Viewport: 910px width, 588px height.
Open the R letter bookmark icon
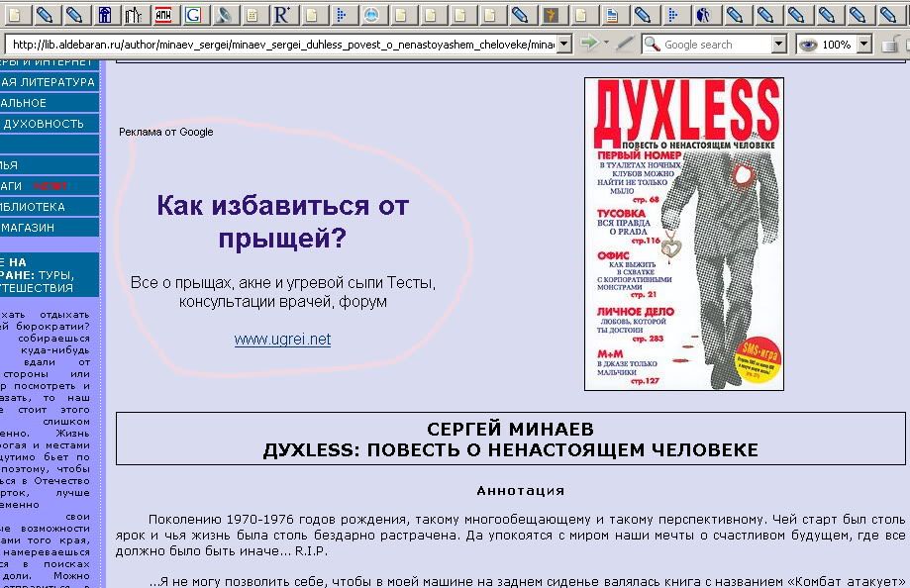282,15
